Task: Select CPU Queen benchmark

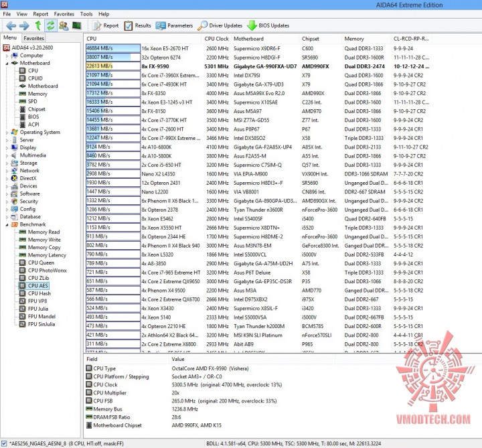Action: point(37,263)
